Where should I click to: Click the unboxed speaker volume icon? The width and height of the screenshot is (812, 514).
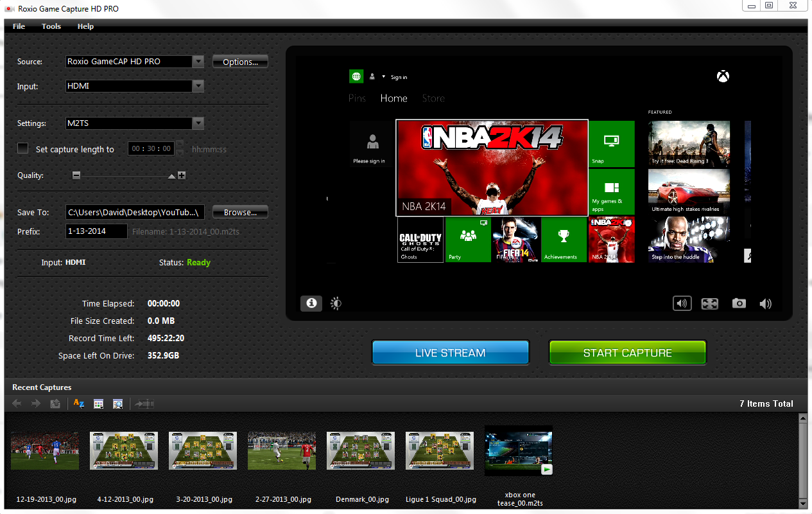point(765,304)
